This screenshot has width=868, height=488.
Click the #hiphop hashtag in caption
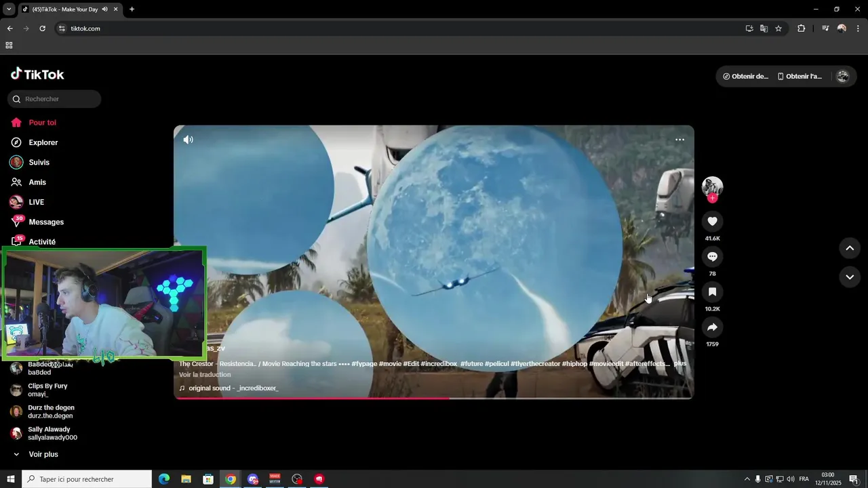pyautogui.click(x=574, y=364)
